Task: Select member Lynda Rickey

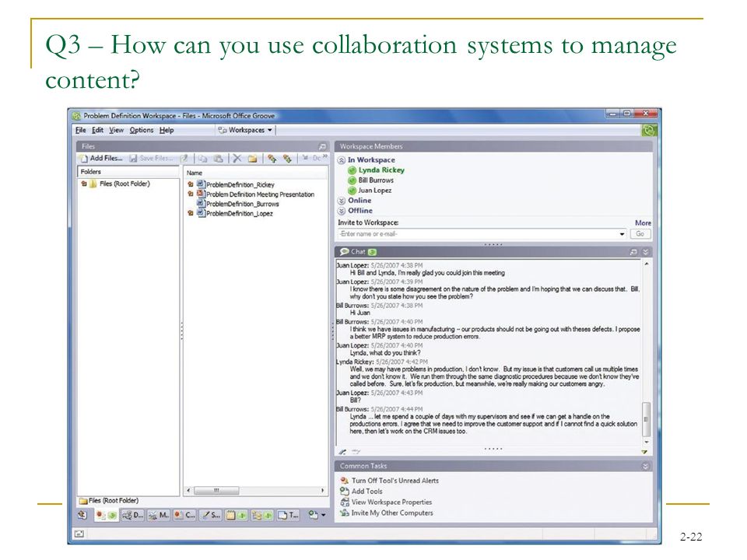Action: tap(381, 170)
